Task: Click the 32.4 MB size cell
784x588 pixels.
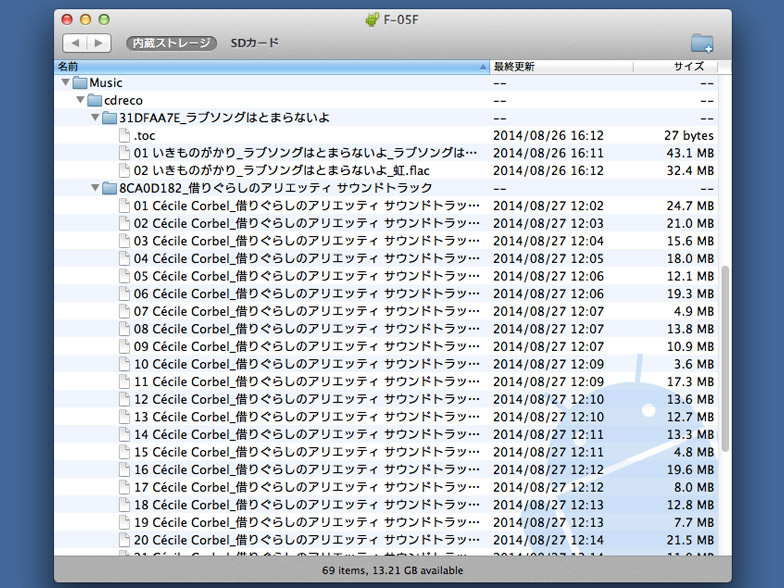Action: point(690,170)
